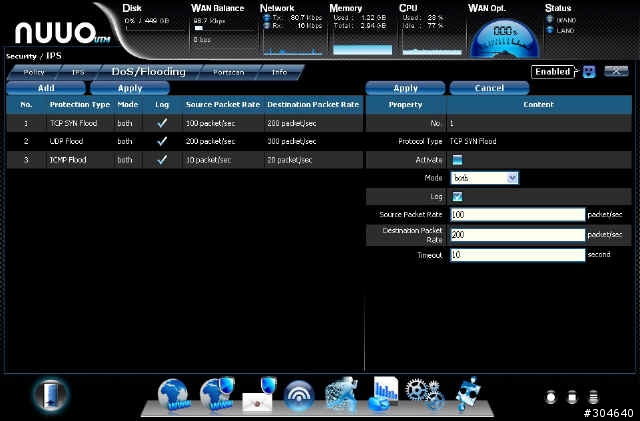Image resolution: width=640 pixels, height=421 pixels.
Task: Open the Mode dropdown set to both
Action: (x=484, y=178)
